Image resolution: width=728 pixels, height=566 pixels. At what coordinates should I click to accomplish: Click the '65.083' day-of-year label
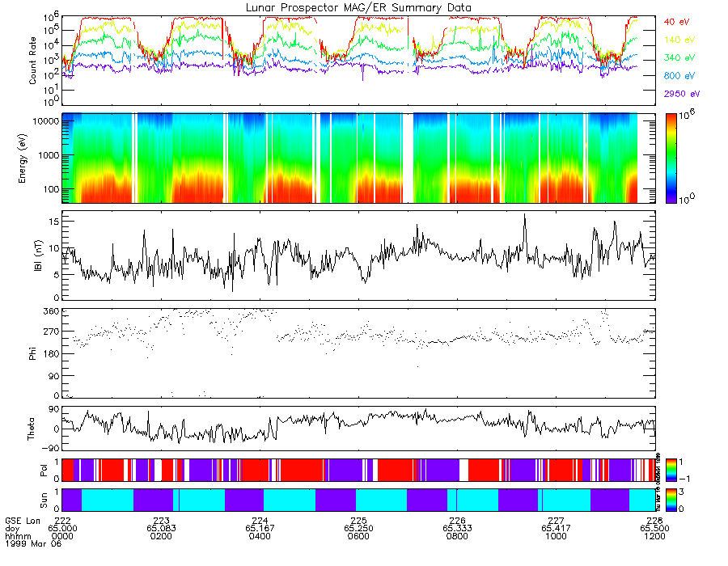pyautogui.click(x=161, y=529)
